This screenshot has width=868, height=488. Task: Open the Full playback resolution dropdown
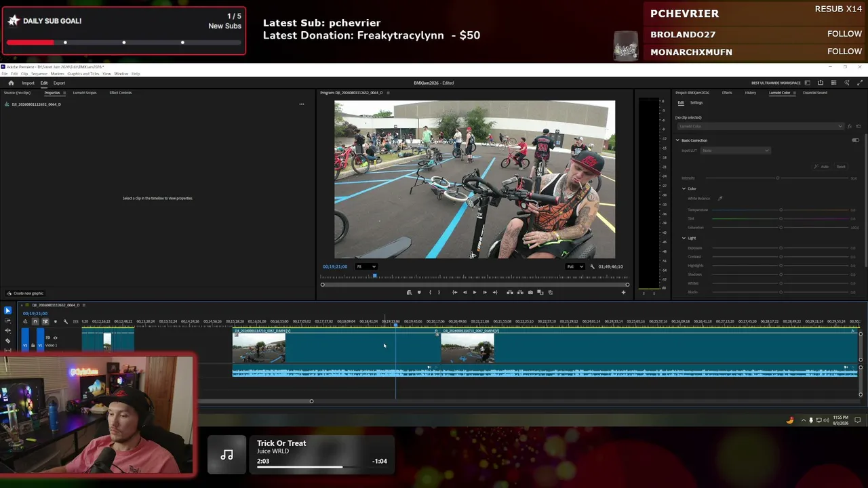pyautogui.click(x=575, y=266)
